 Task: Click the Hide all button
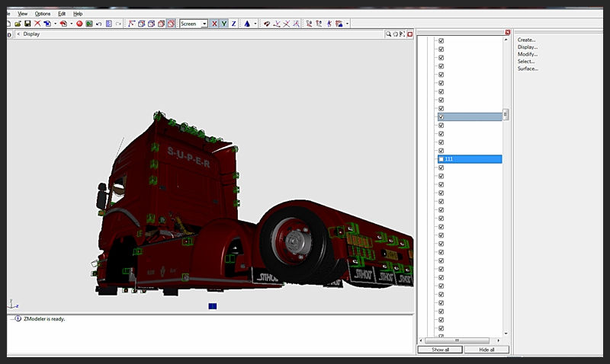coord(486,350)
